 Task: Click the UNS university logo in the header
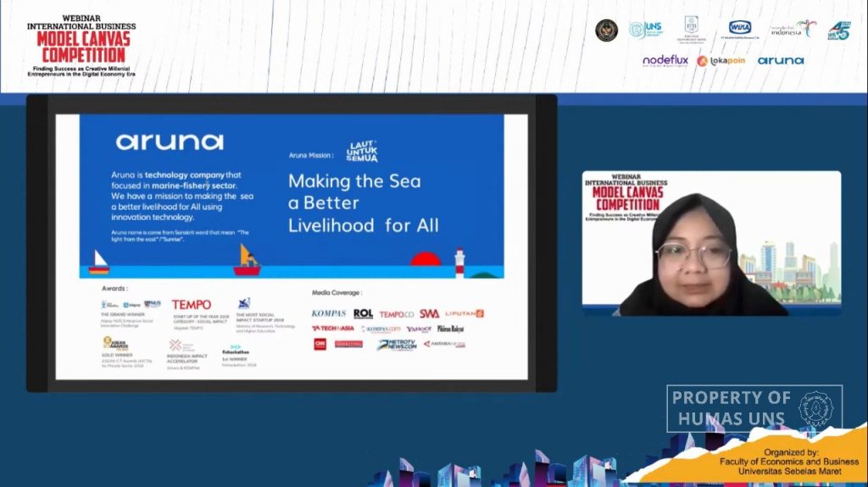point(646,30)
